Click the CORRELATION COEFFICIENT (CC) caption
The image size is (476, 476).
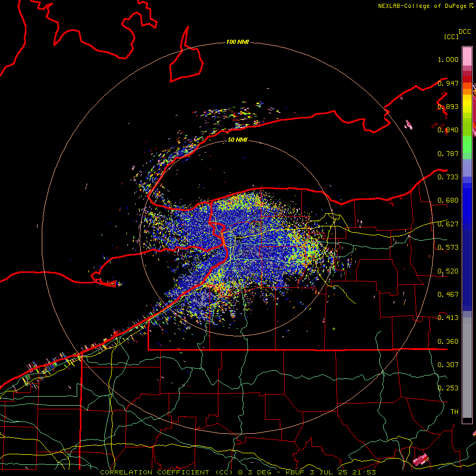(167, 472)
